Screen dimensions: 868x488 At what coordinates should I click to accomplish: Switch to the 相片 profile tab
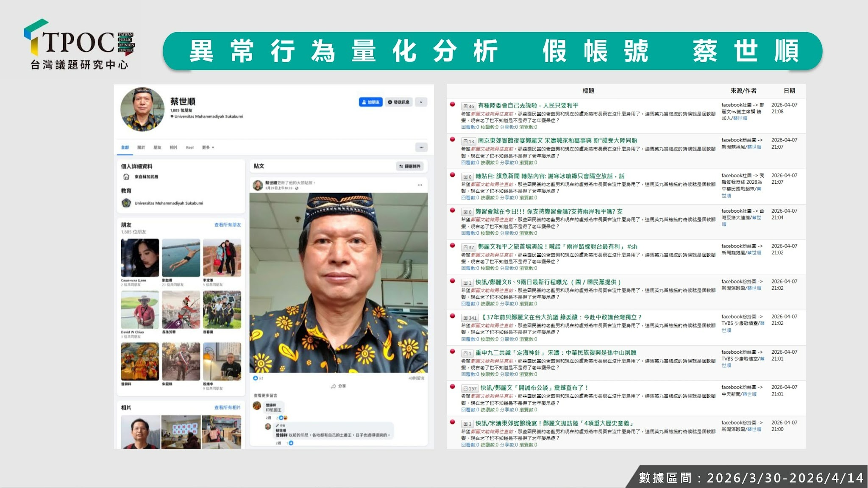(x=173, y=147)
